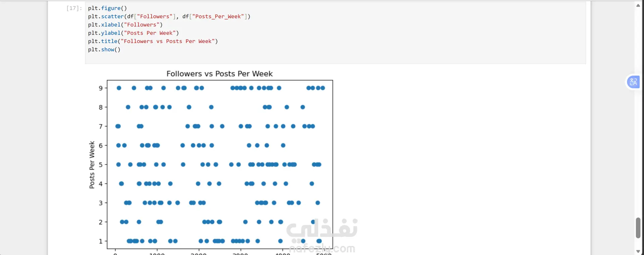The width and height of the screenshot is (644, 255).
Task: Click the y-axis tick label 1
Action: point(101,241)
